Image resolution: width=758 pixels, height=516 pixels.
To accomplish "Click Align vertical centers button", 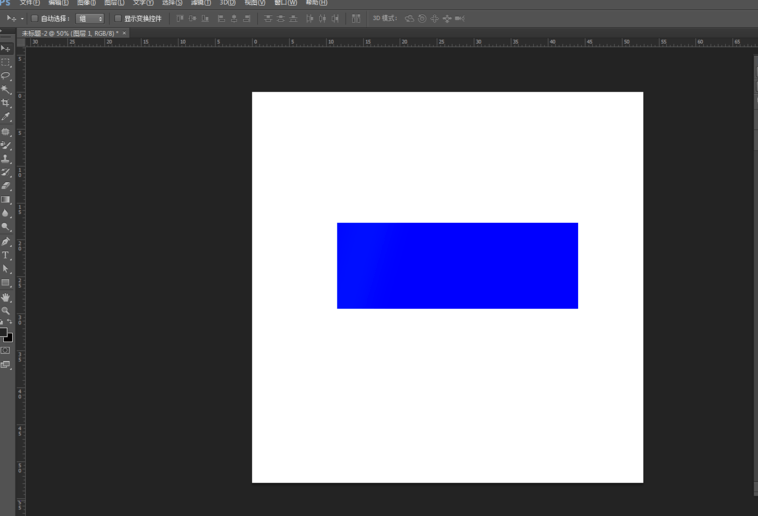I will tap(192, 18).
